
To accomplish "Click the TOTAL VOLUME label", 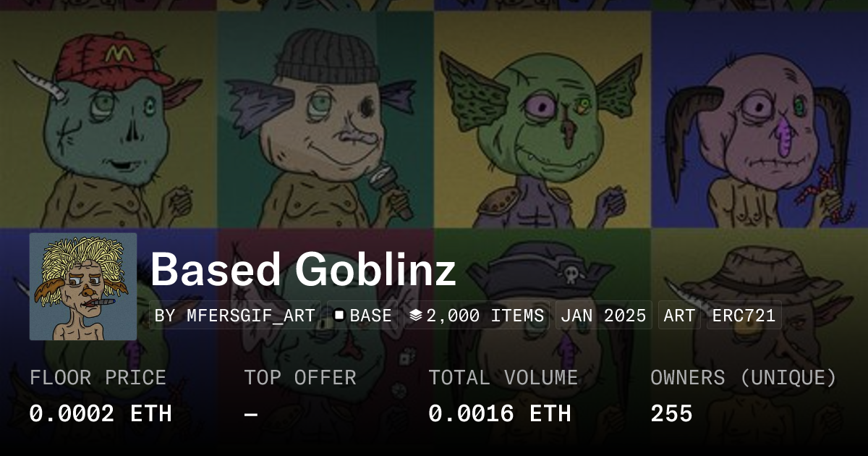I will tap(503, 378).
